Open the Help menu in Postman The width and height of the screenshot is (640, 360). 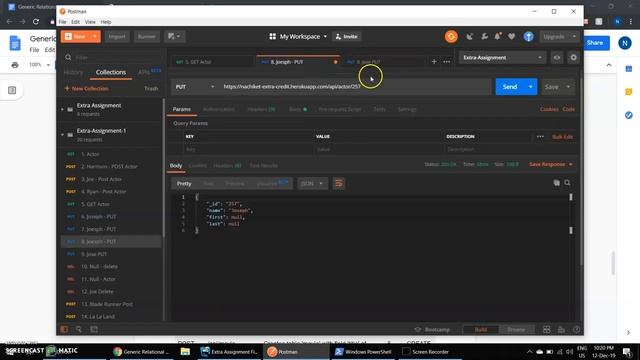click(106, 22)
